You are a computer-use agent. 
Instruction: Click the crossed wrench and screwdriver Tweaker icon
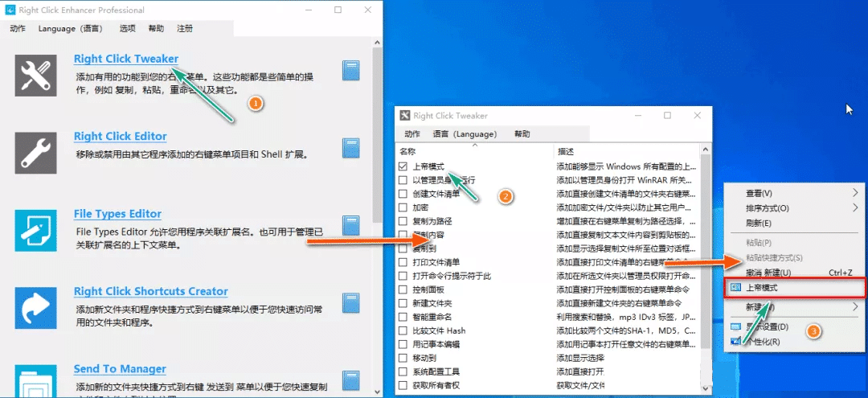coord(35,75)
